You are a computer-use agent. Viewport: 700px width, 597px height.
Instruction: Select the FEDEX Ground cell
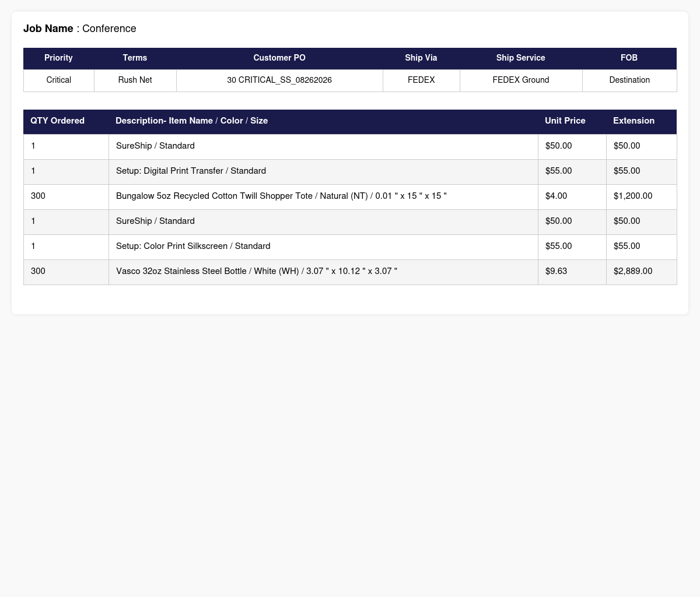[x=521, y=80]
